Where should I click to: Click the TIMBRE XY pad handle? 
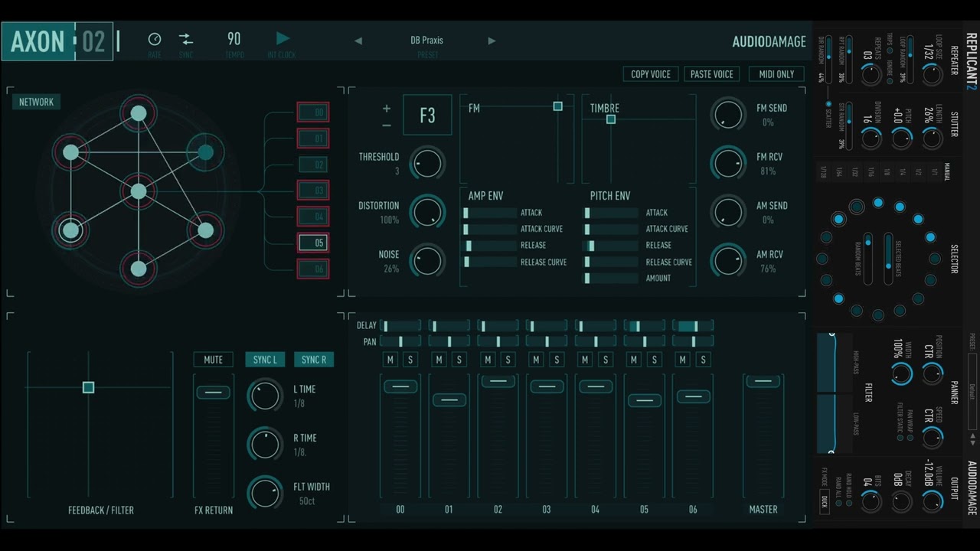tap(610, 119)
